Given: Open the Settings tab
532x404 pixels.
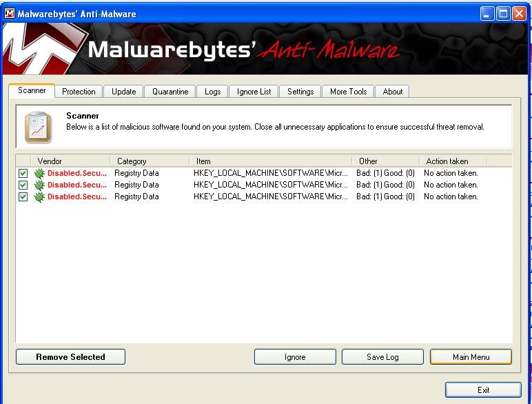Looking at the screenshot, I should coord(300,92).
